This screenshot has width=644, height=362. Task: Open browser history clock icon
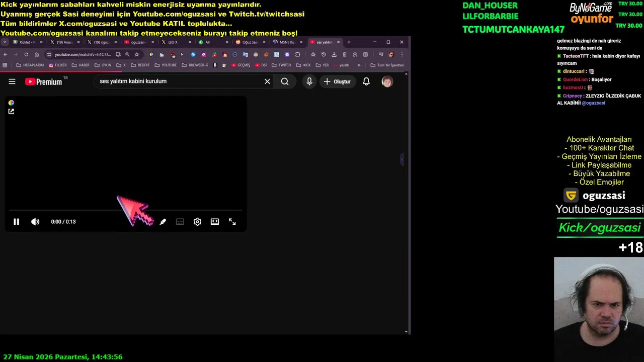324,54
